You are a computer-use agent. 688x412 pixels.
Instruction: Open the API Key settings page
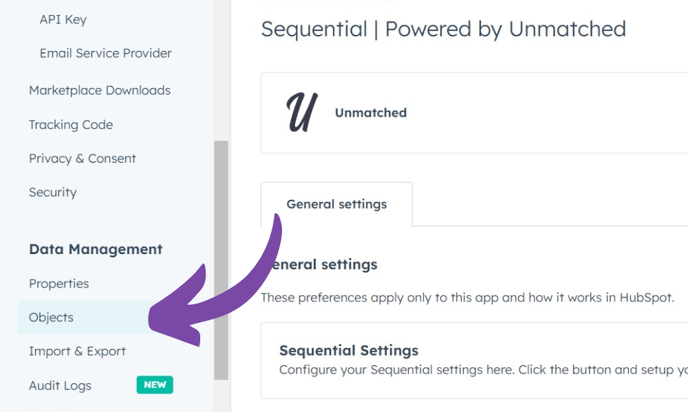point(64,19)
